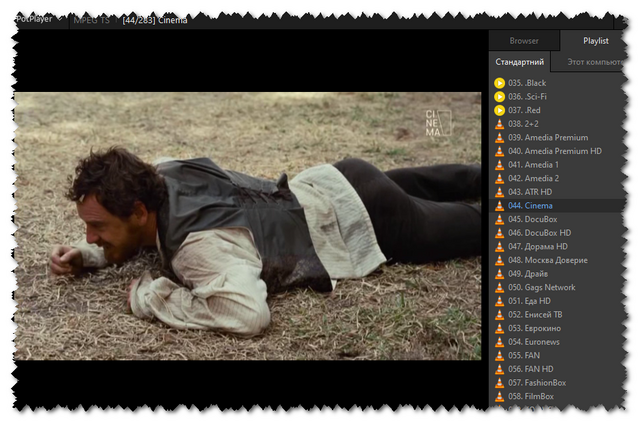Click the cone icon beside 052. Енисей ТВ
The height and width of the screenshot is (423, 640).
(500, 315)
